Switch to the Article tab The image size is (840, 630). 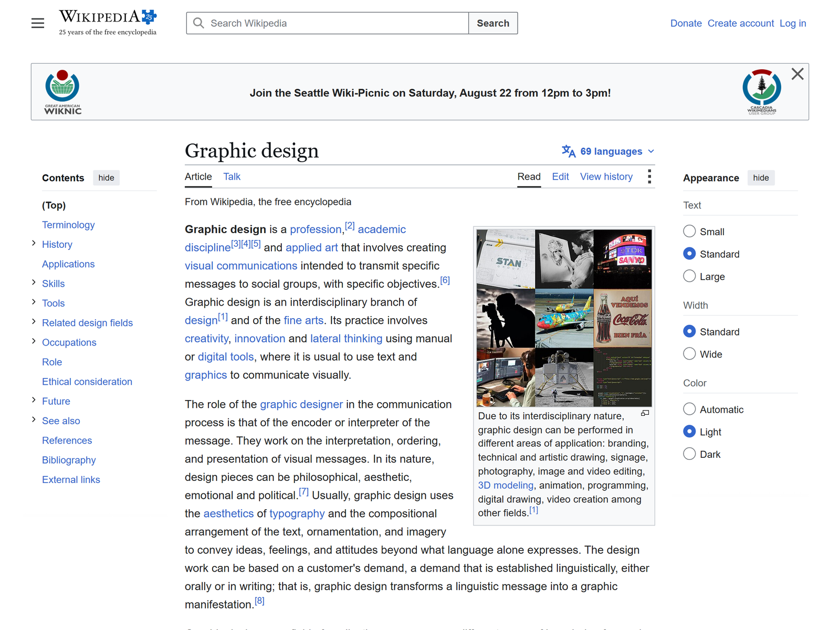click(198, 177)
